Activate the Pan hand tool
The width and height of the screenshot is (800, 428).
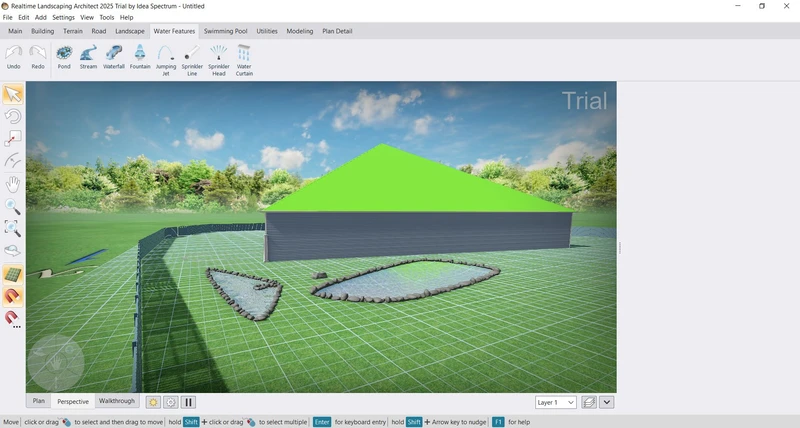13,184
